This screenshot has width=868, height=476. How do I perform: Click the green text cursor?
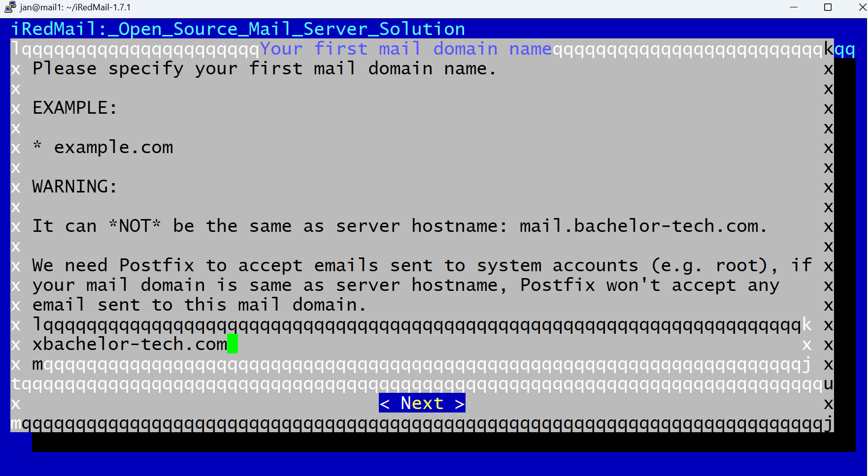pos(233,344)
